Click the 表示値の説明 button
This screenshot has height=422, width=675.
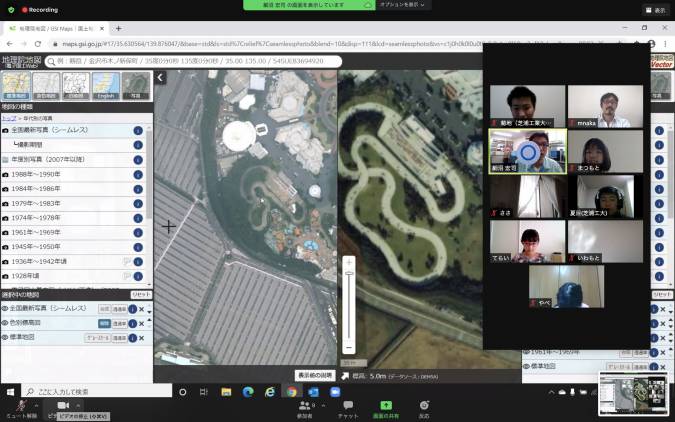click(x=315, y=375)
